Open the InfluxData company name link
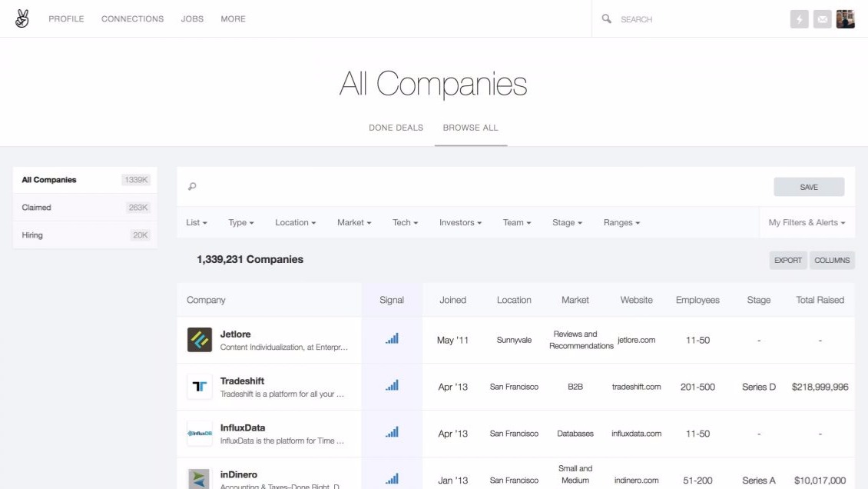 [243, 428]
